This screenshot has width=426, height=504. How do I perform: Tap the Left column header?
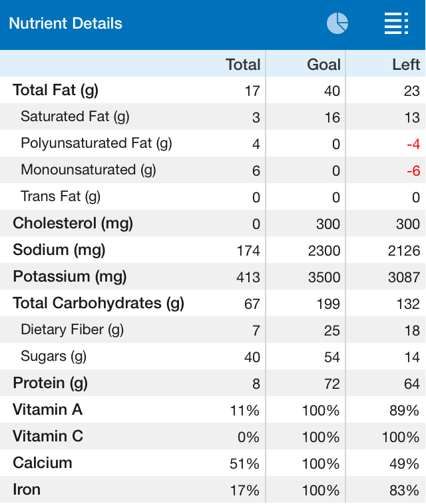coord(406,65)
